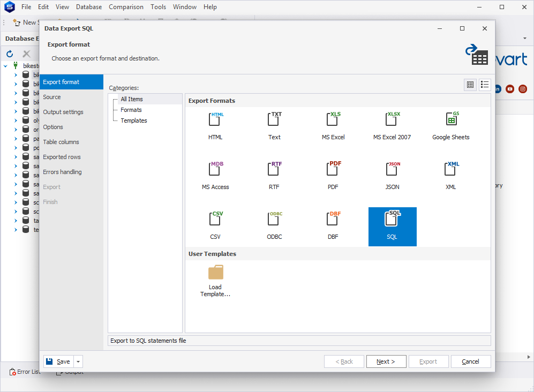
Task: Open the Edit menu
Action: tap(43, 7)
